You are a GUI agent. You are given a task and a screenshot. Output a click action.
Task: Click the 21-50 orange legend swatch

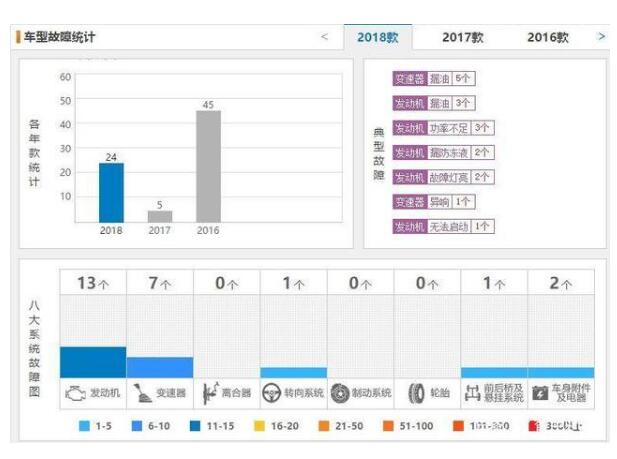pyautogui.click(x=324, y=426)
